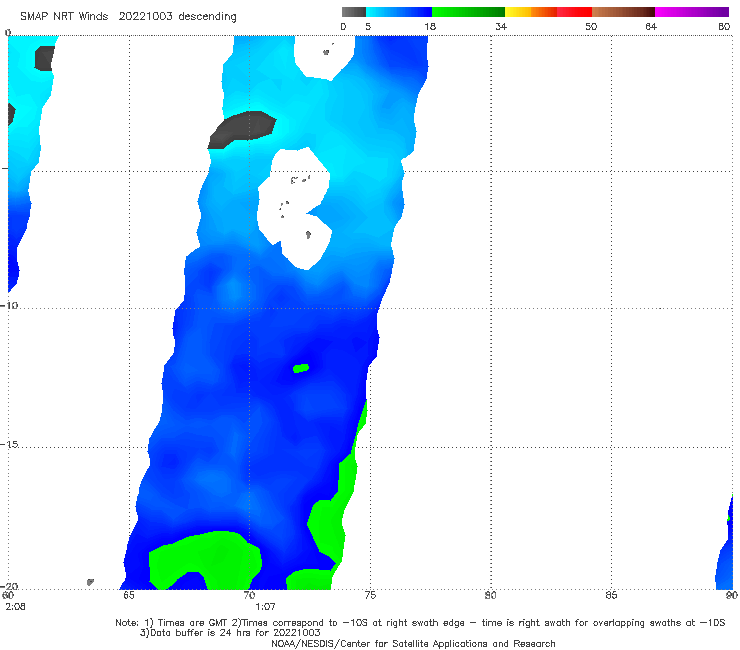The width and height of the screenshot is (740, 650).
Task: Click the '90' longitude axis label
Action: pyautogui.click(x=732, y=595)
